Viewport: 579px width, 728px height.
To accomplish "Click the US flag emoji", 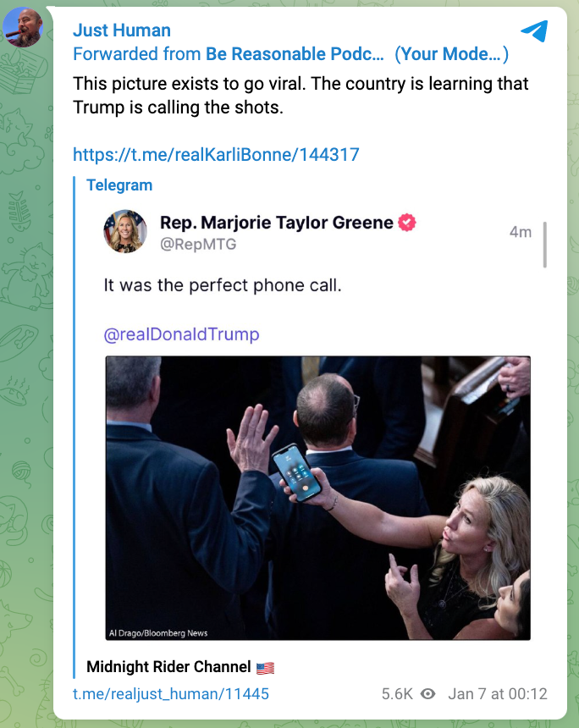I will point(265,667).
